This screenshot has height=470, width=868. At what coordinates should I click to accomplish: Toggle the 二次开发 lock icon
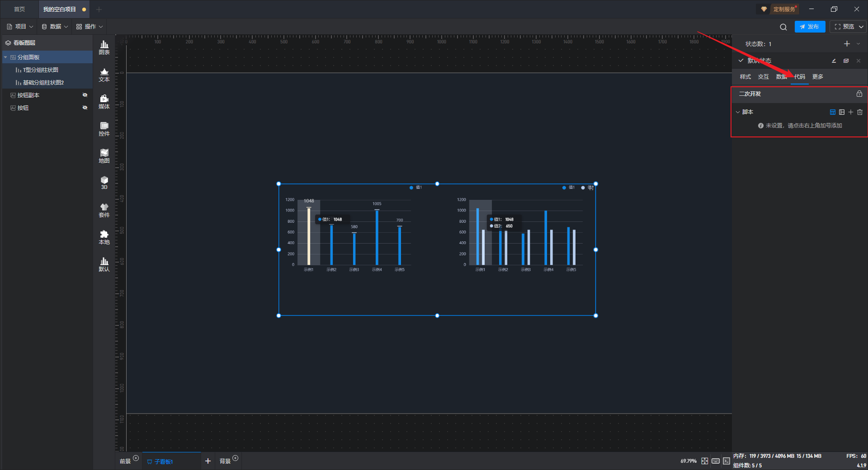[859, 94]
